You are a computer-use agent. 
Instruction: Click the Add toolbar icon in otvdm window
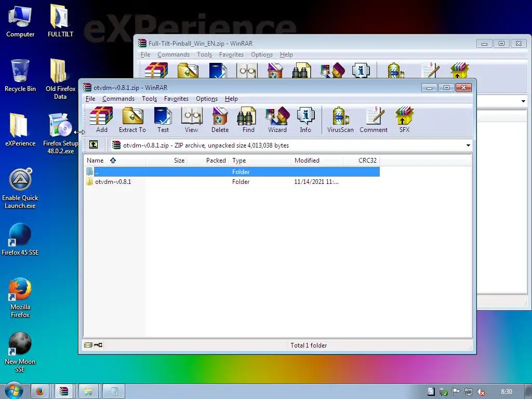[101, 119]
